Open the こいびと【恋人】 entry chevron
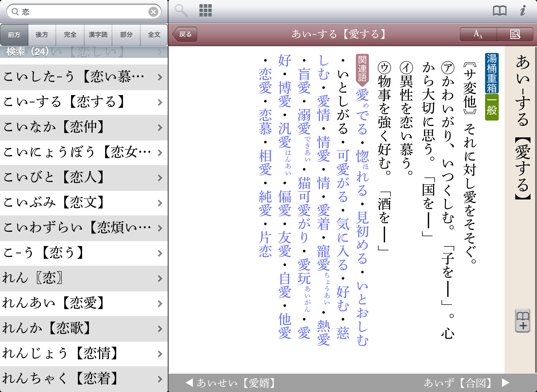 [160, 178]
